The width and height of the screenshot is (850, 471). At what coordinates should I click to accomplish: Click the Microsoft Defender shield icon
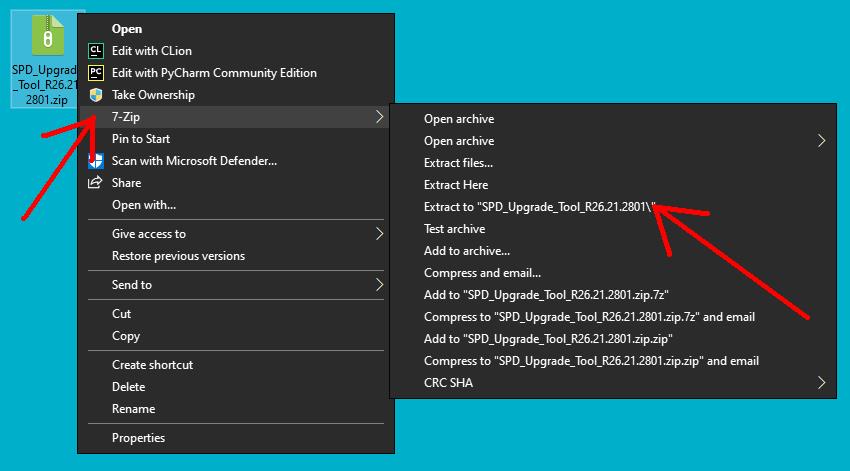[x=96, y=161]
